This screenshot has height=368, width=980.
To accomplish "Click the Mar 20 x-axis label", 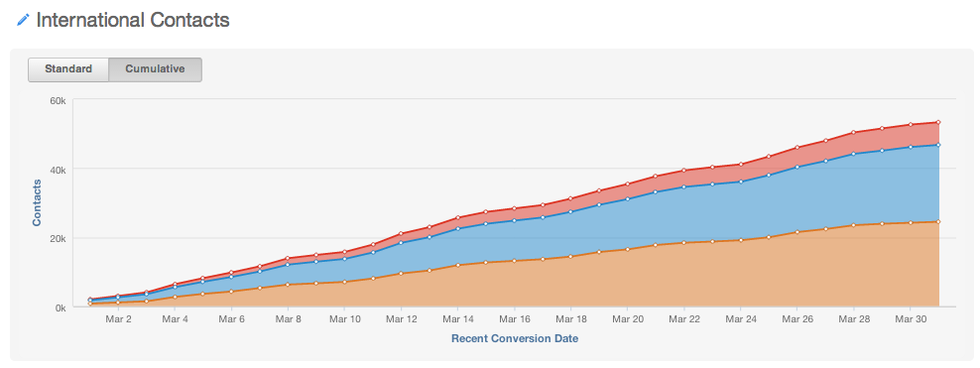I will pyautogui.click(x=628, y=319).
